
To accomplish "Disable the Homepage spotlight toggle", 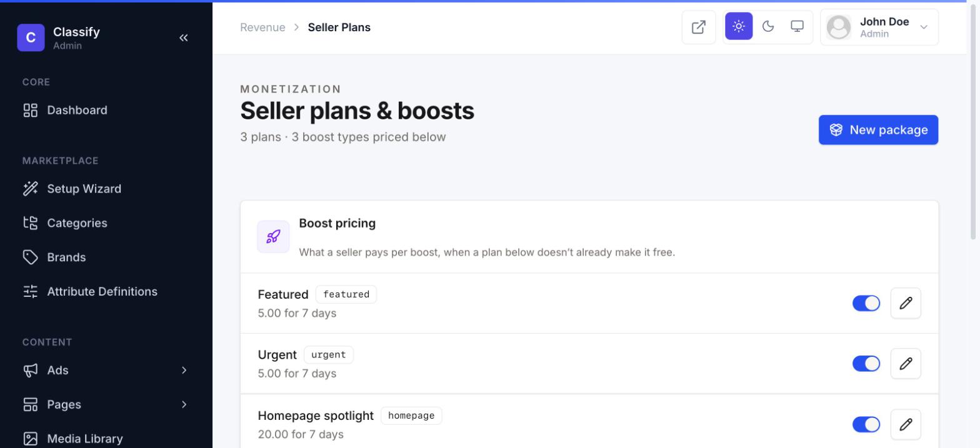I will pyautogui.click(x=866, y=424).
